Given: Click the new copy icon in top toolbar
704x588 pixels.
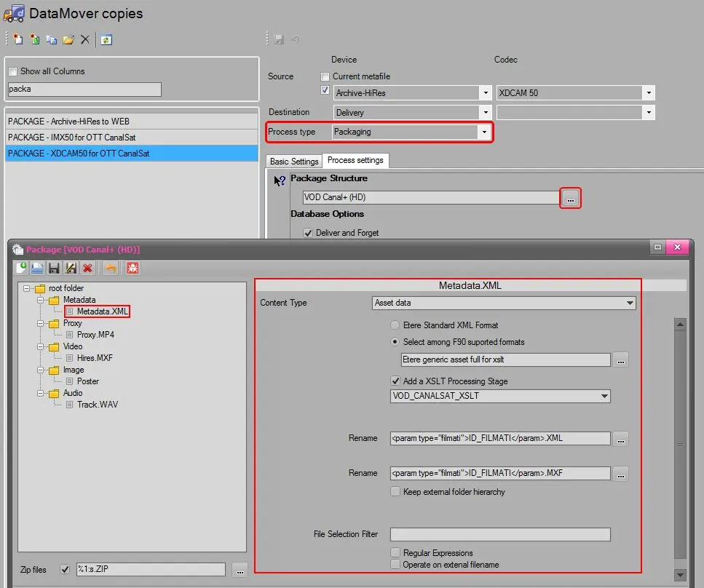Looking at the screenshot, I should click(x=18, y=40).
